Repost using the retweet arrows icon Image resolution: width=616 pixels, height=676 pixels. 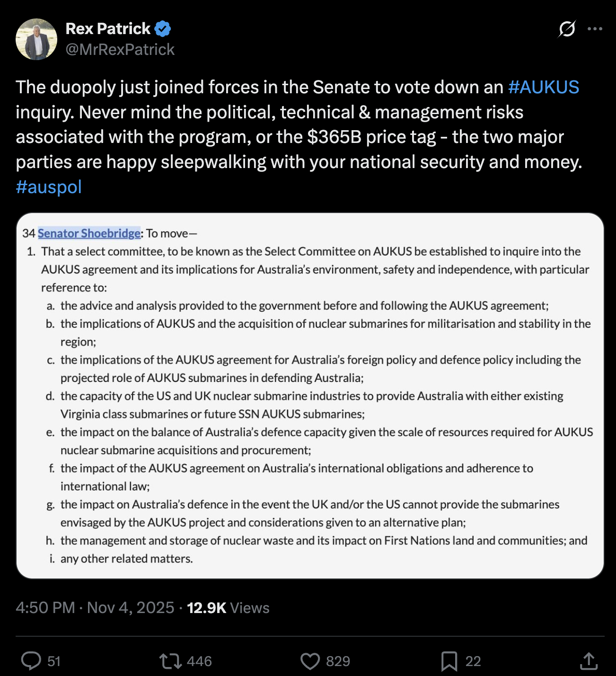(x=170, y=661)
